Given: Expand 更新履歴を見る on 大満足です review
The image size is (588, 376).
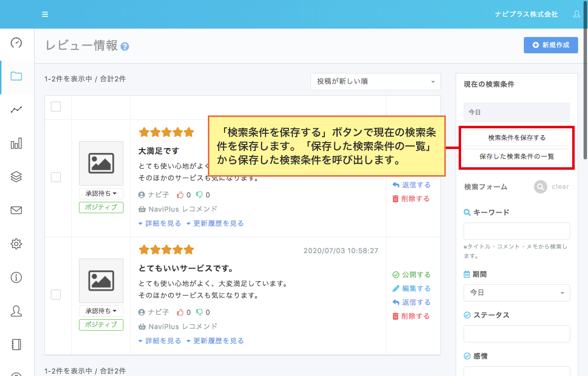Looking at the screenshot, I should click(x=215, y=224).
